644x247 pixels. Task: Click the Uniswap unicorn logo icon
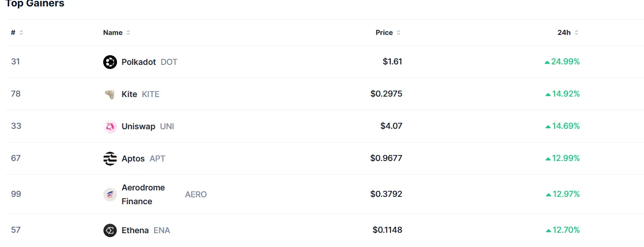pyautogui.click(x=110, y=126)
